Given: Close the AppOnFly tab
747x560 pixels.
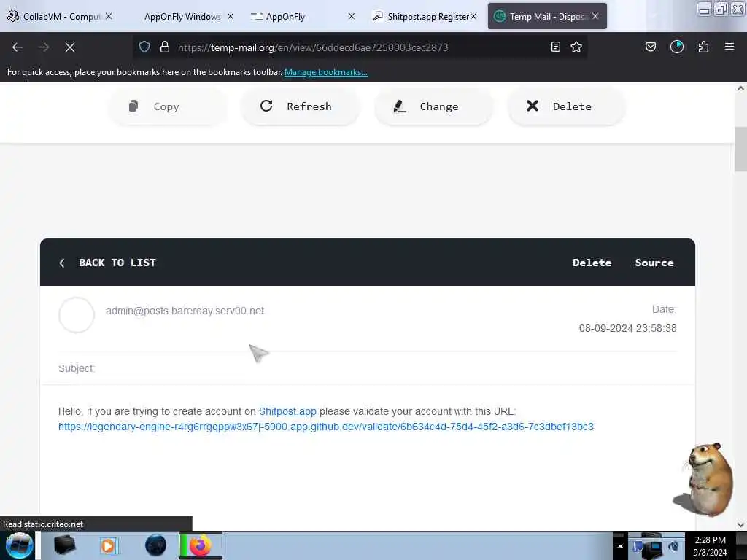Looking at the screenshot, I should [352, 16].
